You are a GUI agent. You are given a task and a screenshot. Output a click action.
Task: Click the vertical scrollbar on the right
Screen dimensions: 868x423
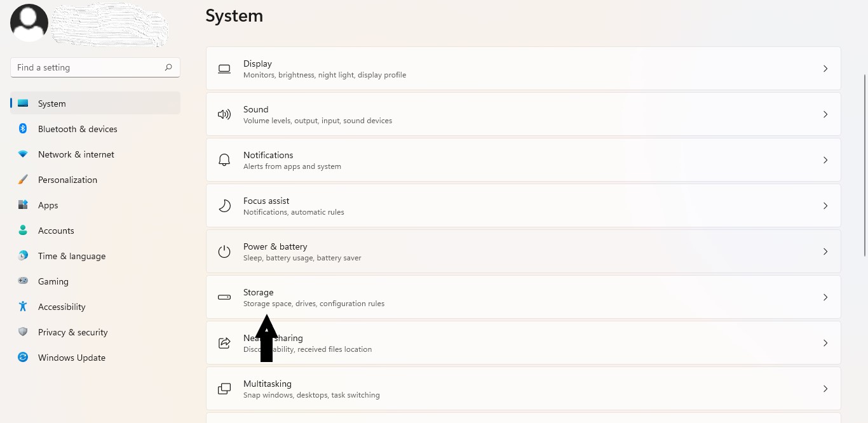pos(864,165)
